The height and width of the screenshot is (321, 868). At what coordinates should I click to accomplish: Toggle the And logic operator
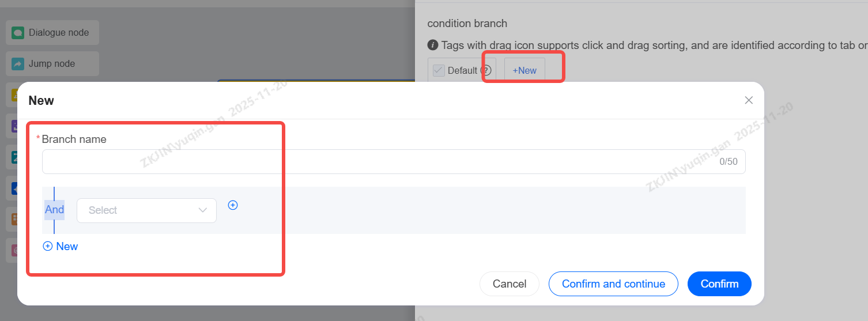55,210
